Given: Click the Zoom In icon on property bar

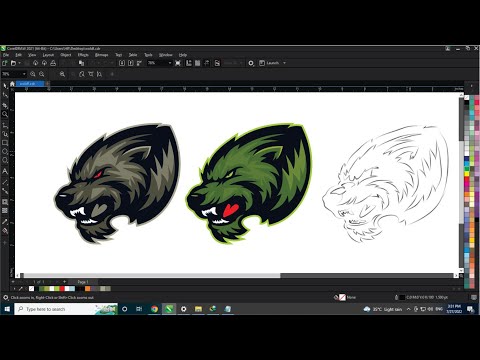Looking at the screenshot, I should [x=33, y=74].
